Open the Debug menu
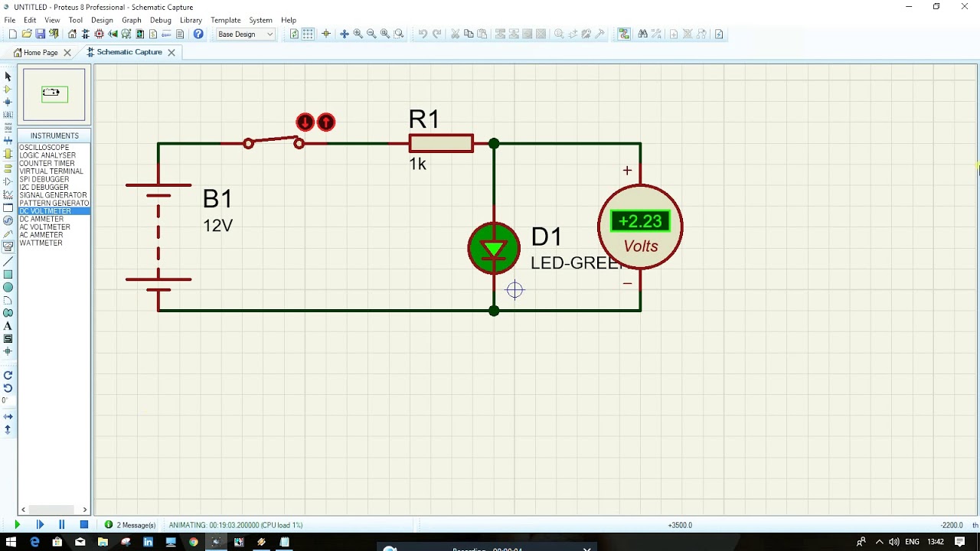This screenshot has width=980, height=551. point(161,20)
